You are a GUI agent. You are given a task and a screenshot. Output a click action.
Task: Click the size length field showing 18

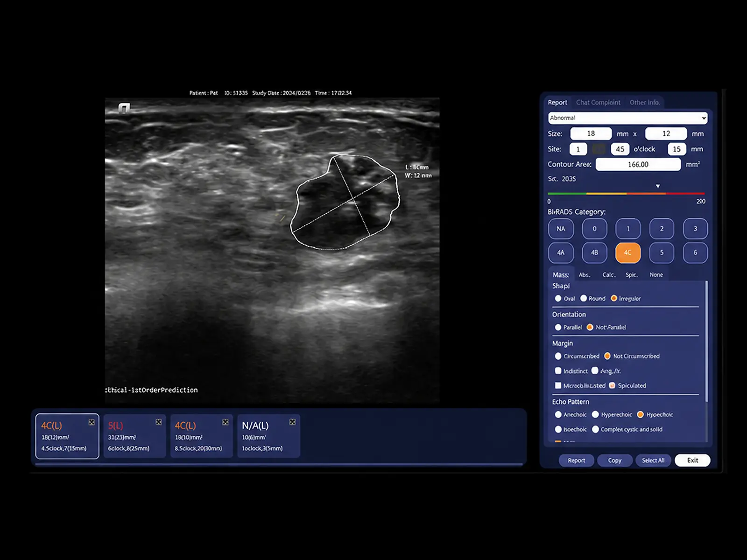(591, 133)
